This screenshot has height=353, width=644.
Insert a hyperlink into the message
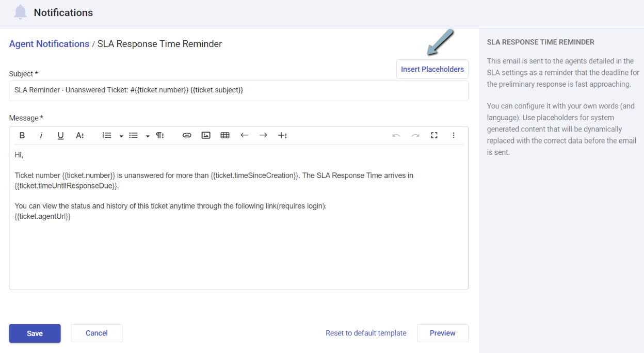click(187, 135)
